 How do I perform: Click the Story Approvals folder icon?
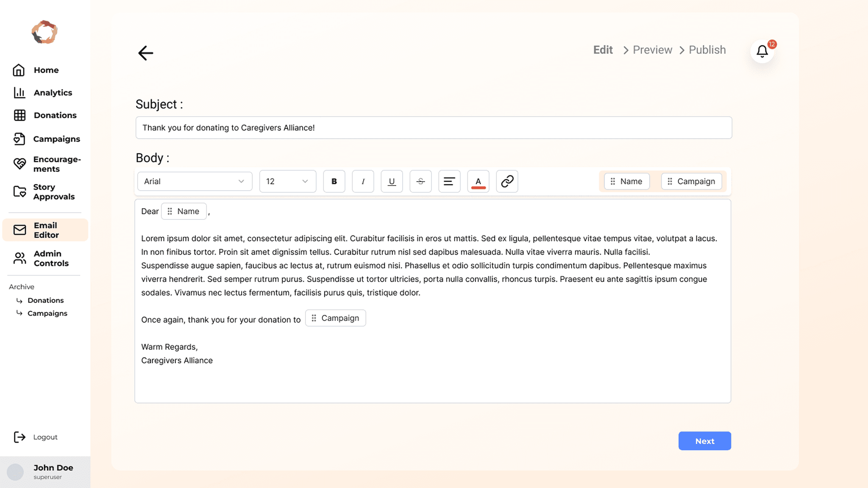click(x=19, y=192)
